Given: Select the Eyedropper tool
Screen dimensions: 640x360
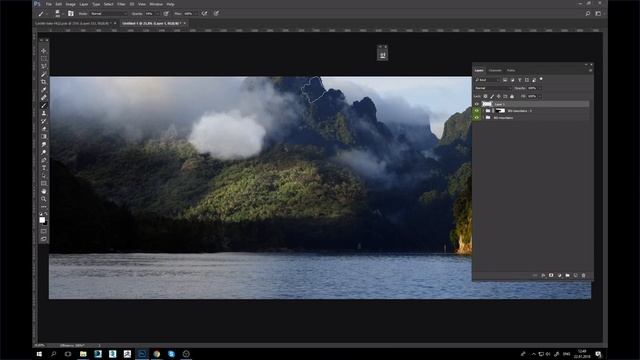Looking at the screenshot, I should pyautogui.click(x=44, y=90).
